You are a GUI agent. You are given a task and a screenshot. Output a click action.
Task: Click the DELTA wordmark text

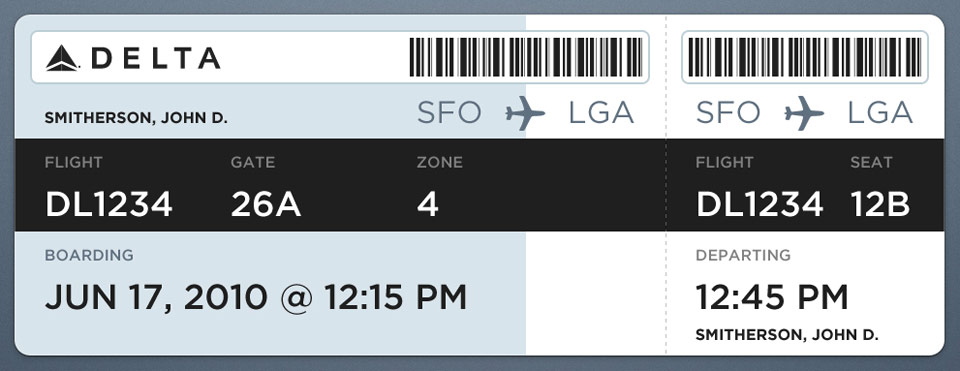(x=156, y=58)
